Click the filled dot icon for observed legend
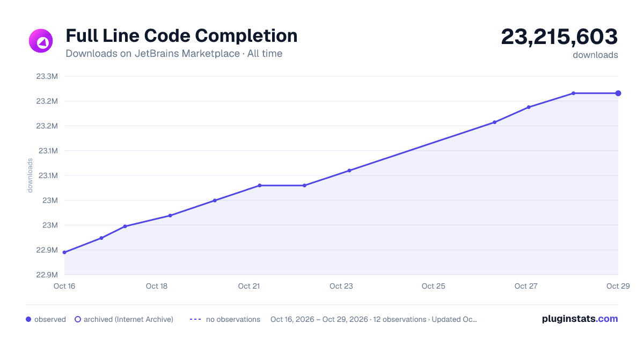 pyautogui.click(x=28, y=319)
